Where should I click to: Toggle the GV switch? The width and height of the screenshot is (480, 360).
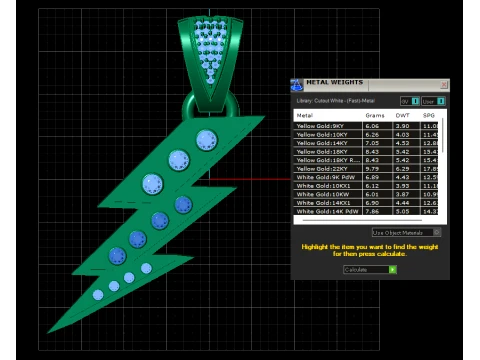tap(410, 101)
